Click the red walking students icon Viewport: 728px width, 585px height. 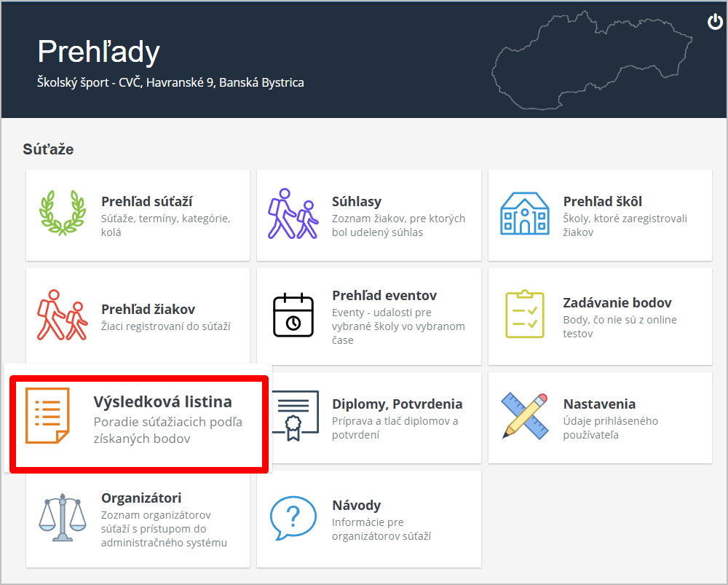[62, 315]
